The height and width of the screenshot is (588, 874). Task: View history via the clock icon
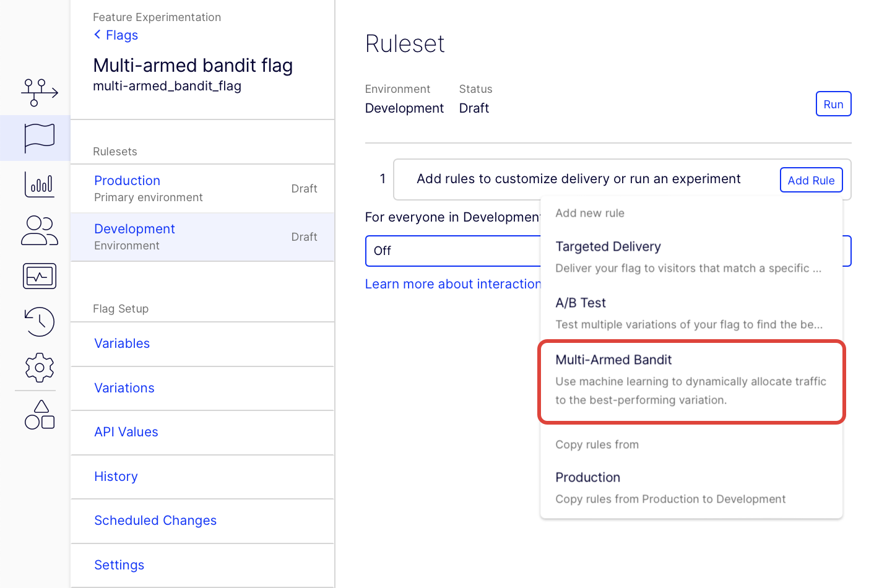pos(39,322)
